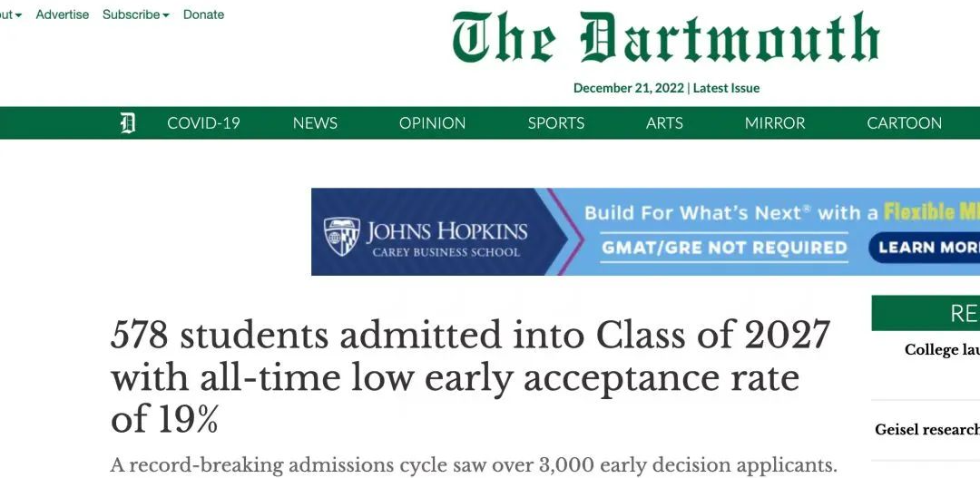980x478 pixels.
Task: Navigate to the SPORTS section
Action: point(556,123)
